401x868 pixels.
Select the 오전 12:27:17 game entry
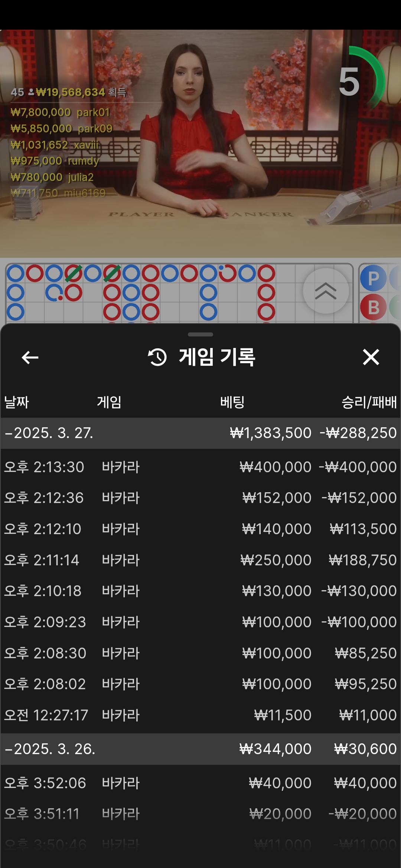tap(200, 715)
